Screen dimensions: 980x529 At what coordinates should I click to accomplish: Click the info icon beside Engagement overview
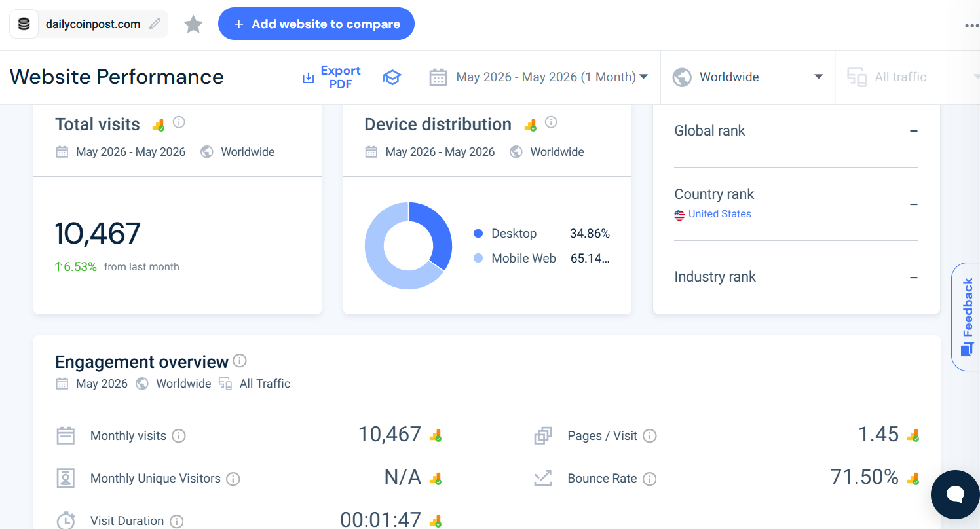pos(240,361)
